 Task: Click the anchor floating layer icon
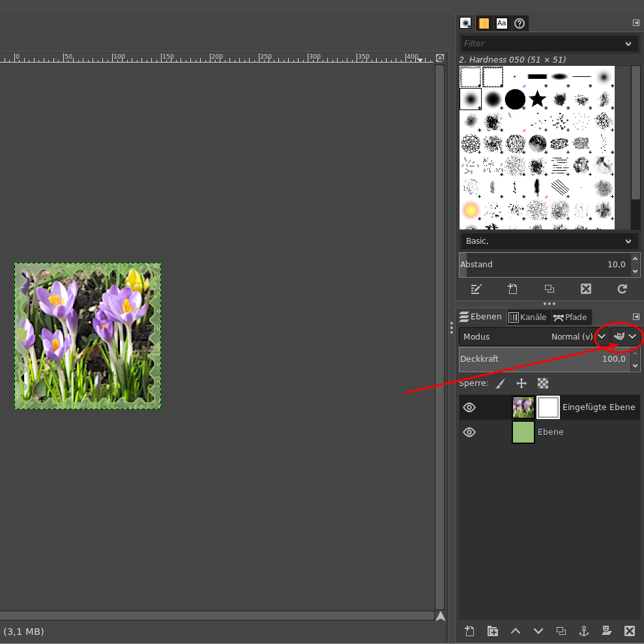pyautogui.click(x=584, y=630)
